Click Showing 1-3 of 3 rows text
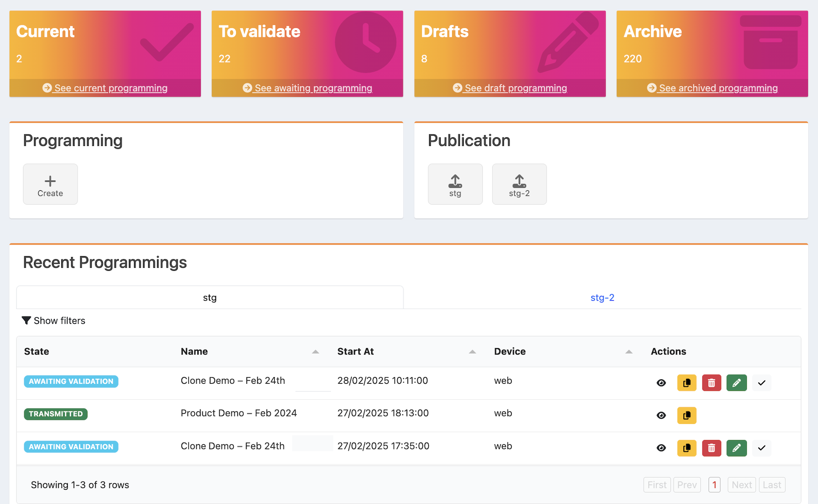This screenshot has width=818, height=504. 80,485
